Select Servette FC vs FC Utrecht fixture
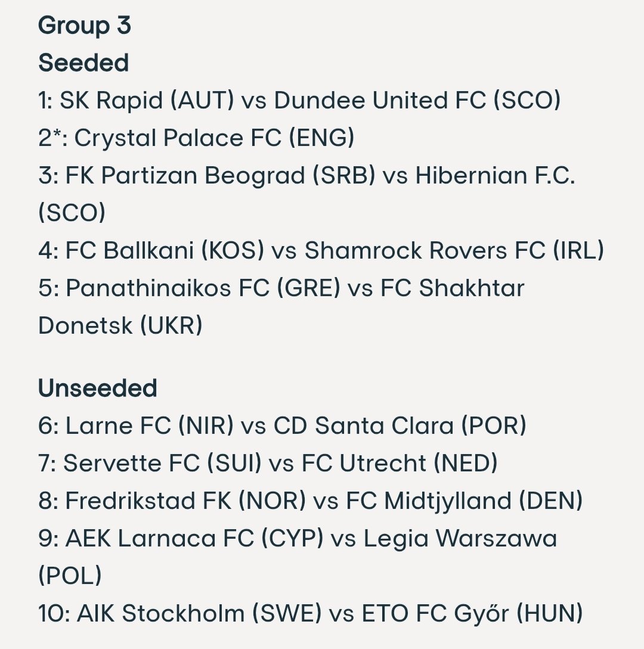This screenshot has height=649, width=644. (x=268, y=463)
